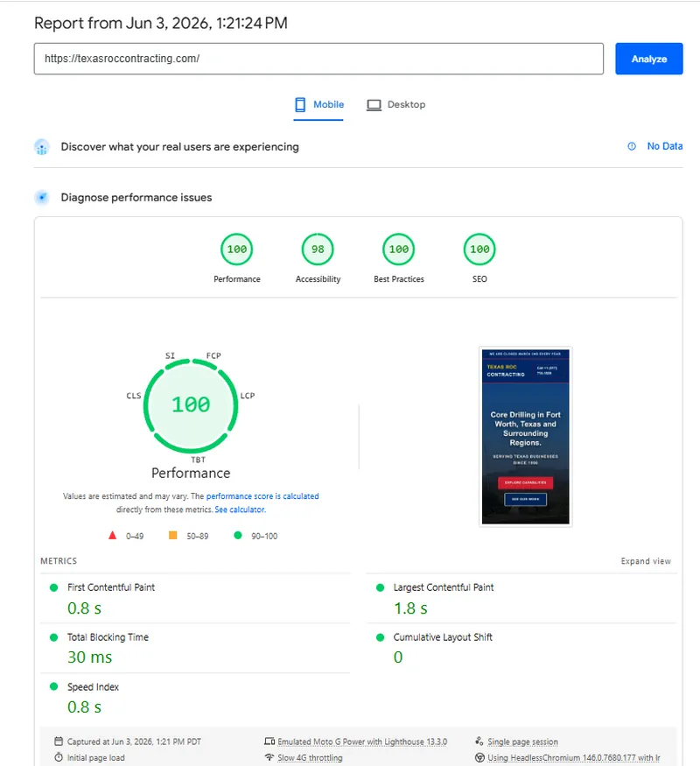Click green dot beside Cumulative Layout Shift
The width and height of the screenshot is (700, 766).
click(380, 637)
